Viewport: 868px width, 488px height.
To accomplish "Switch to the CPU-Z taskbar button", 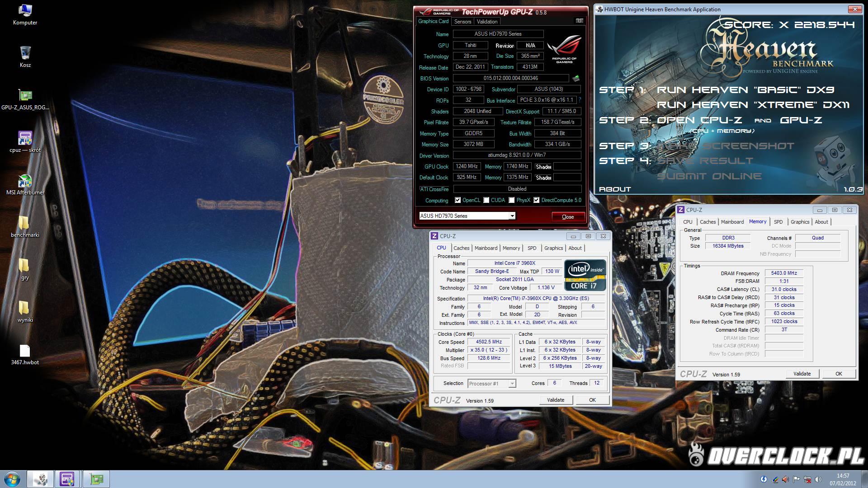I will (68, 479).
